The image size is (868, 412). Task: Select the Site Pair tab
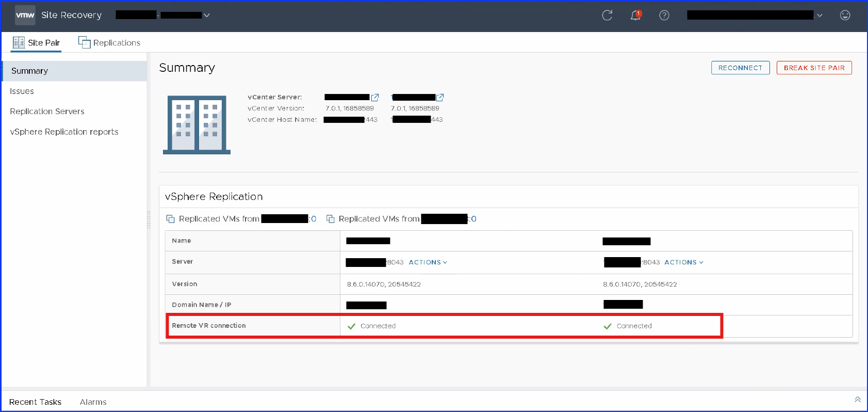click(36, 43)
